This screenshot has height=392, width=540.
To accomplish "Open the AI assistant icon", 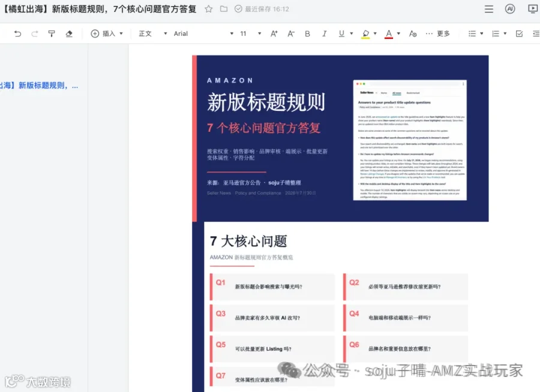I will pos(510,9).
